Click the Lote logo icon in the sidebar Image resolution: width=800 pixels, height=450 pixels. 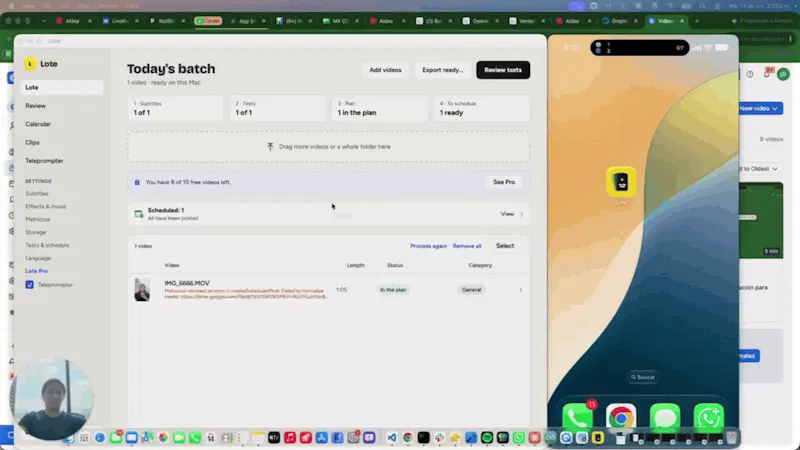click(30, 64)
